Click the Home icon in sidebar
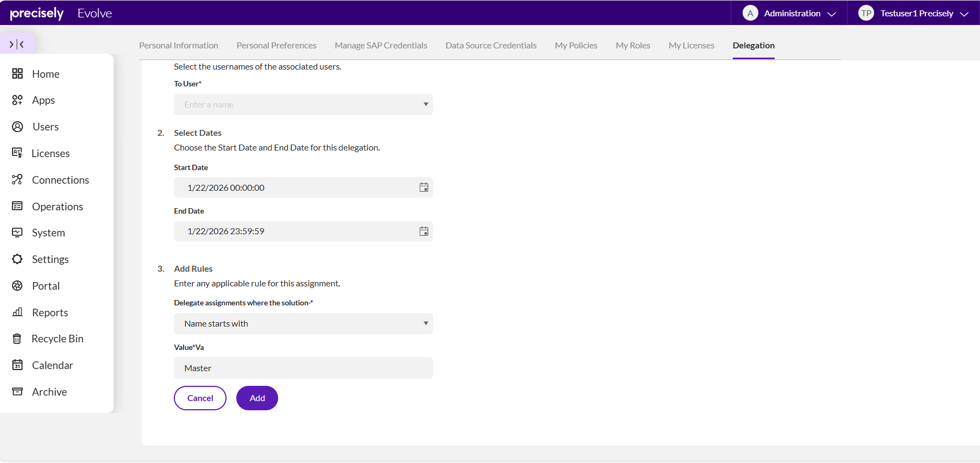Image resolution: width=980 pixels, height=463 pixels. tap(17, 73)
